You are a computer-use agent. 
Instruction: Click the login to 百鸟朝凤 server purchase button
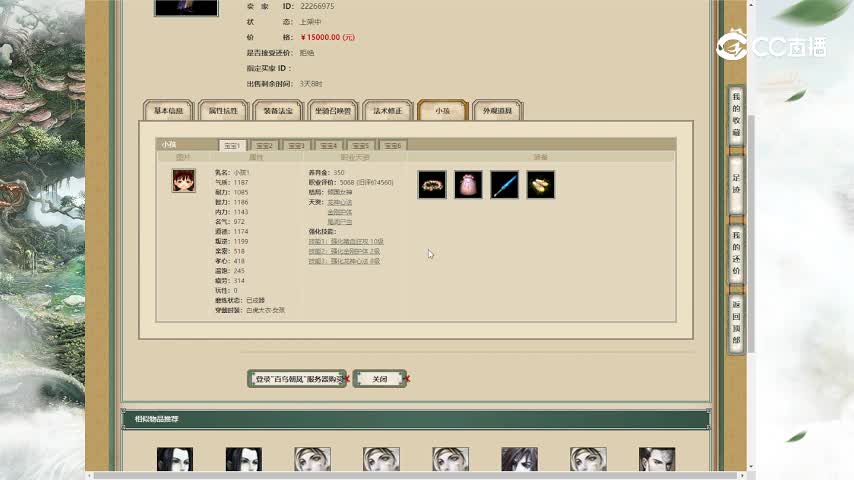coord(297,379)
